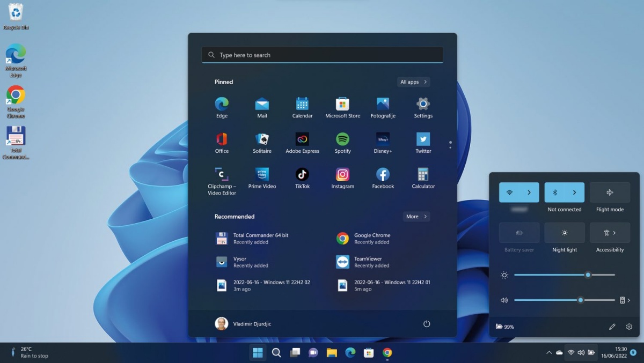Edit quick settings with pencil icon
644x363 pixels.
coord(612,327)
